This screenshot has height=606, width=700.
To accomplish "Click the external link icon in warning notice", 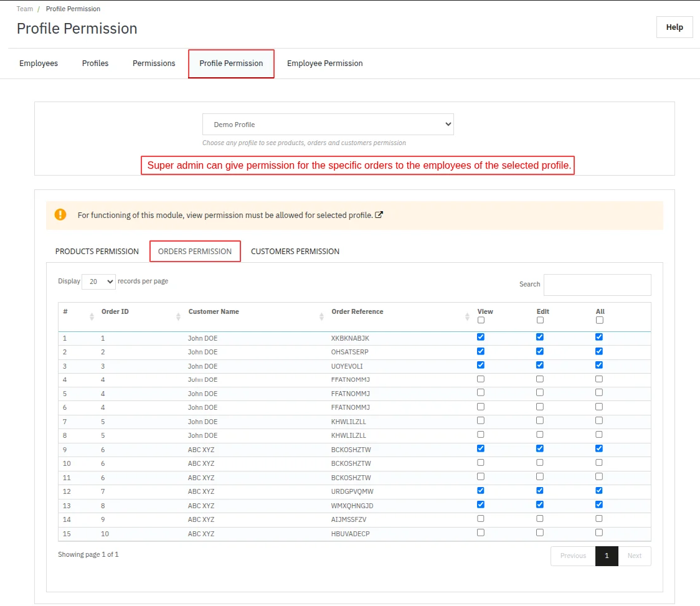I will 379,215.
